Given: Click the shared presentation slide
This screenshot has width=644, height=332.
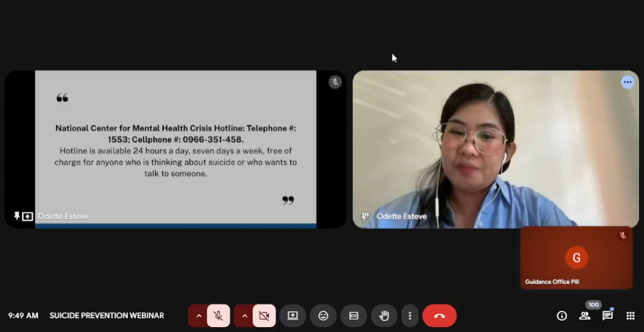Looking at the screenshot, I should pos(176,148).
